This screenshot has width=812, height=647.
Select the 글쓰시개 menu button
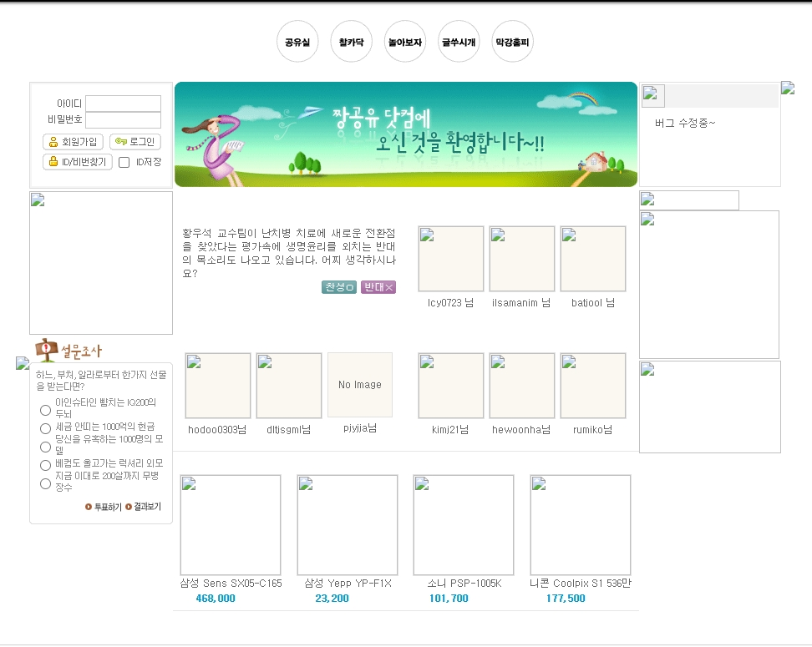(x=459, y=42)
